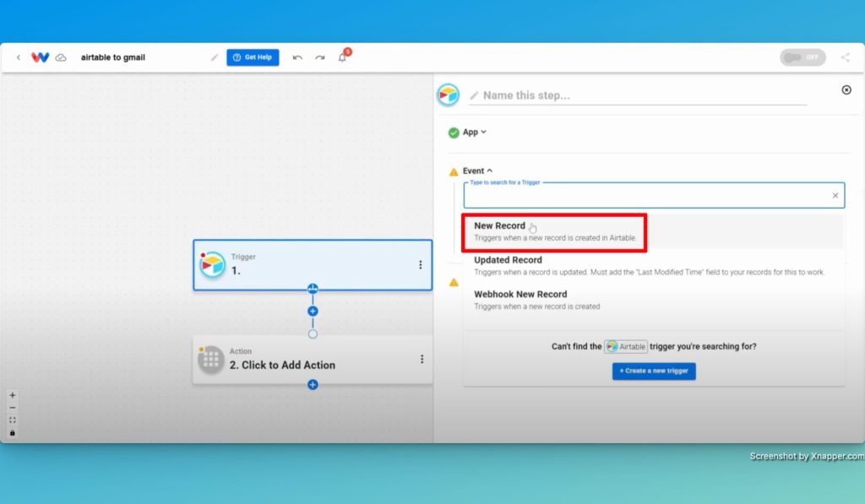
Task: Click the Airtable icon in panel header
Action: click(x=448, y=95)
